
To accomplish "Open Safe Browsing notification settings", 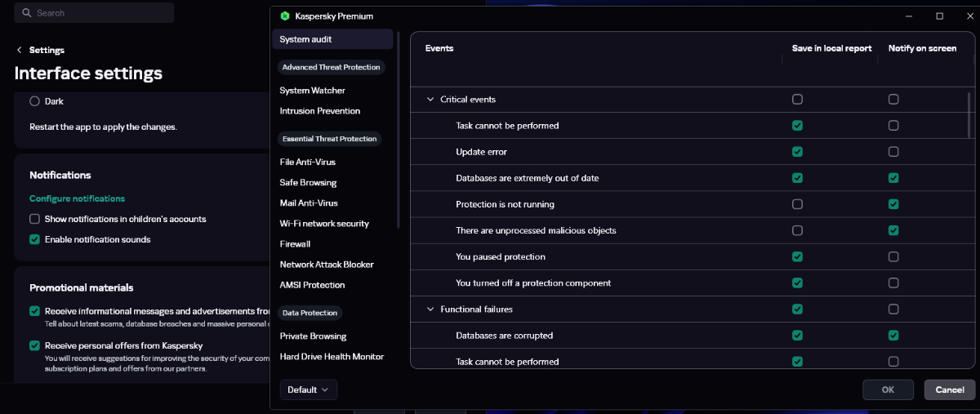I will (308, 183).
